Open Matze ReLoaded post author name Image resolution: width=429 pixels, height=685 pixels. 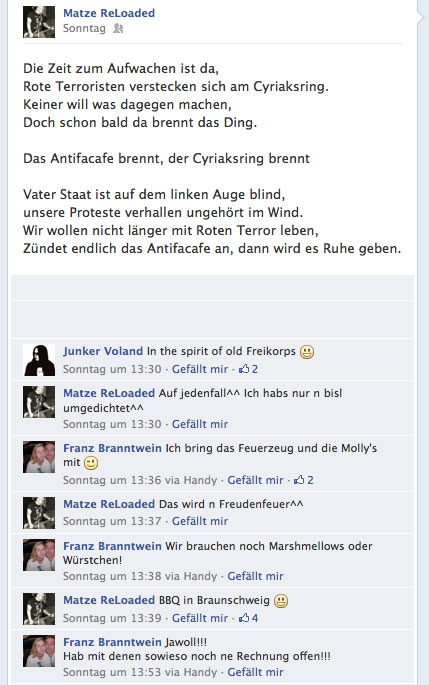109,13
